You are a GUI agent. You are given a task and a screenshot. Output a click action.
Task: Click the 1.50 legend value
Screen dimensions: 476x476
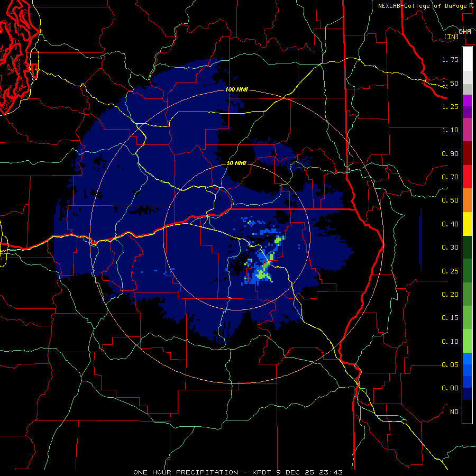point(450,83)
